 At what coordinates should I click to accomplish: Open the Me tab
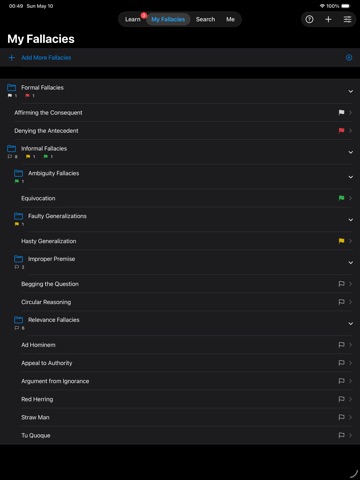coord(230,19)
